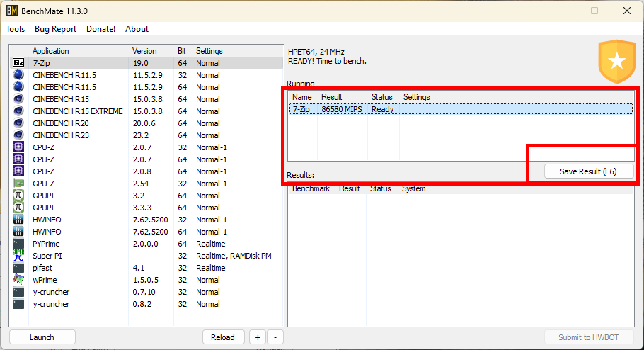
Task: Click the "Realtime, RAMDisk PM" settings text
Action: [x=234, y=256]
